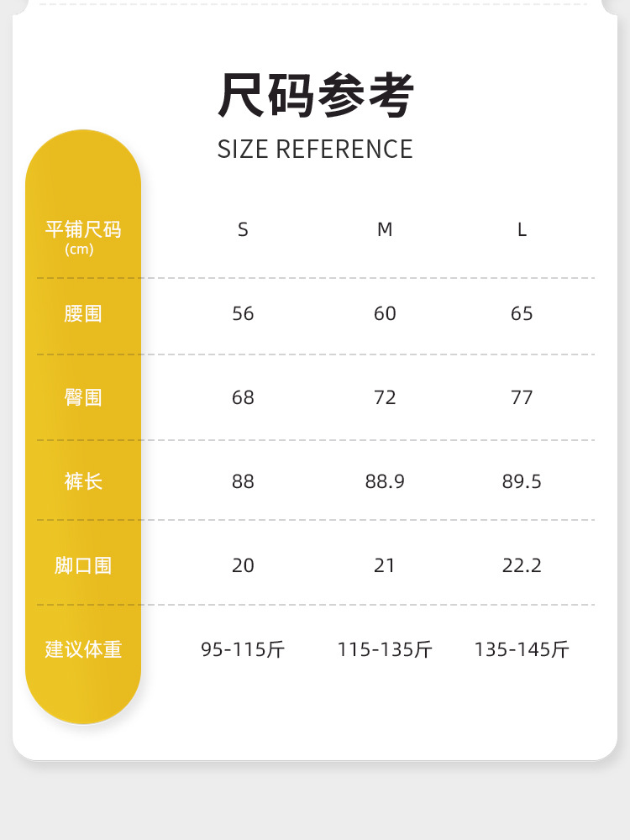Select the S size column header
The image size is (630, 840).
click(243, 230)
